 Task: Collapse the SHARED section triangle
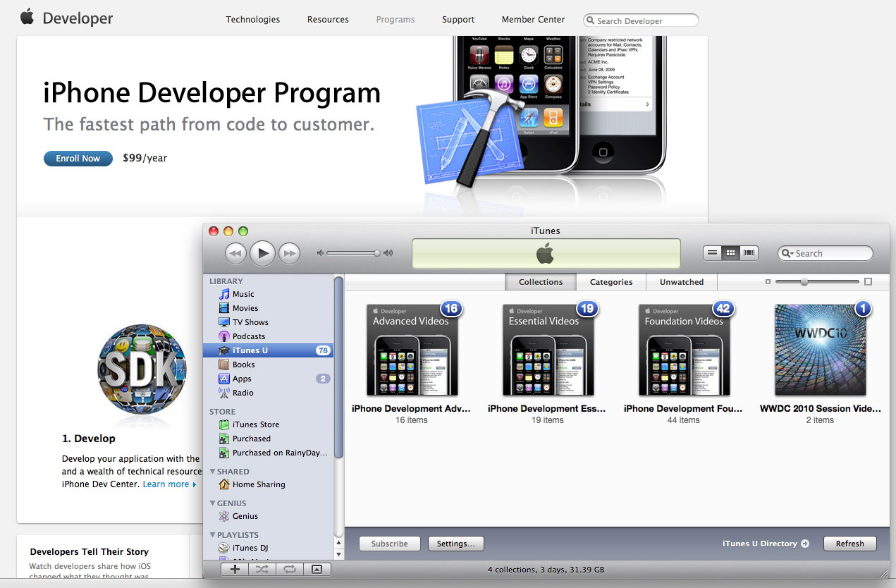(213, 472)
